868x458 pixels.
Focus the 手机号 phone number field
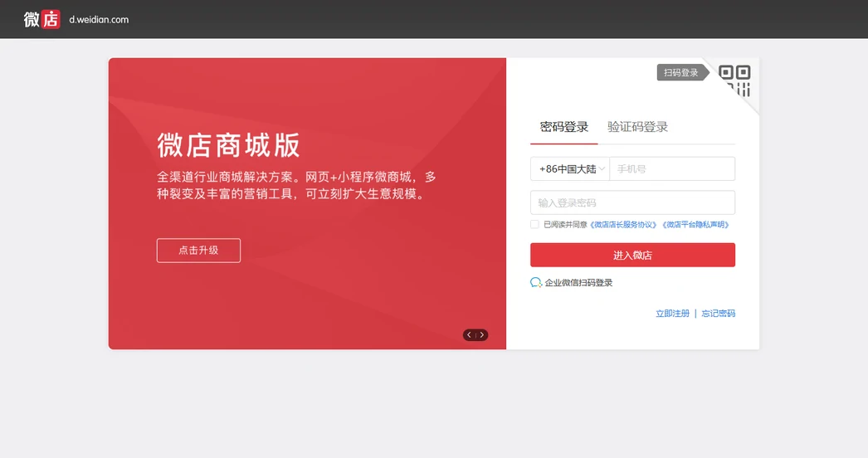click(x=672, y=169)
